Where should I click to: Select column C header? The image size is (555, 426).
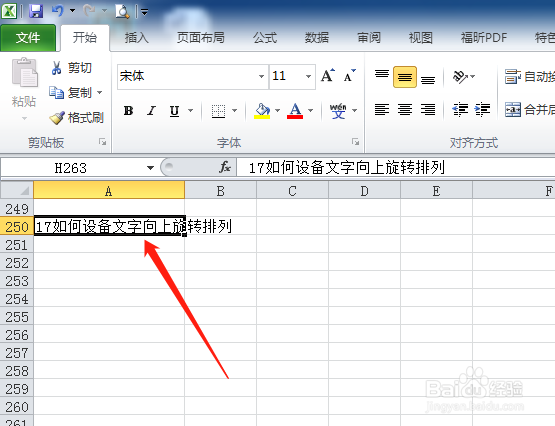292,191
